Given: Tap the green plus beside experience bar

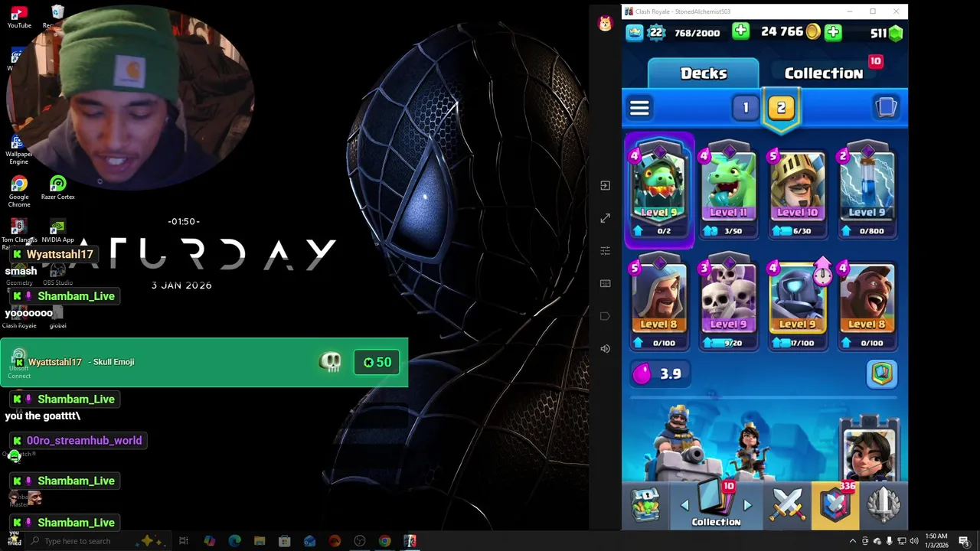Looking at the screenshot, I should point(740,32).
